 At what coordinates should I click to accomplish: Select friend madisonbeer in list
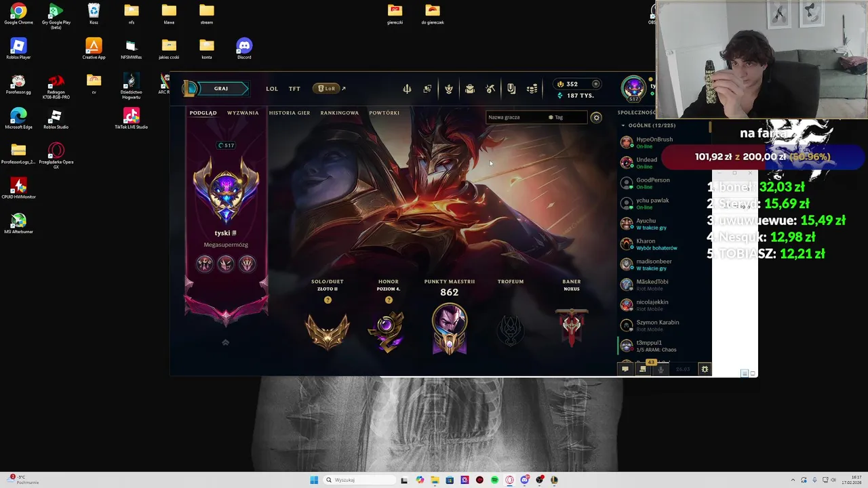tap(663, 264)
